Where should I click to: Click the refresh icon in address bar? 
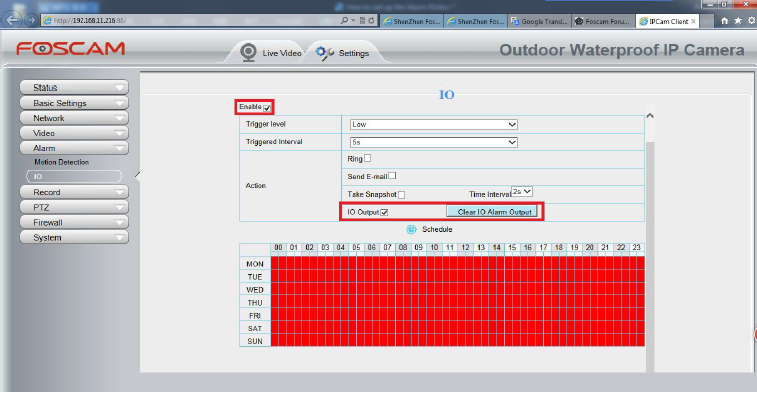[371, 20]
